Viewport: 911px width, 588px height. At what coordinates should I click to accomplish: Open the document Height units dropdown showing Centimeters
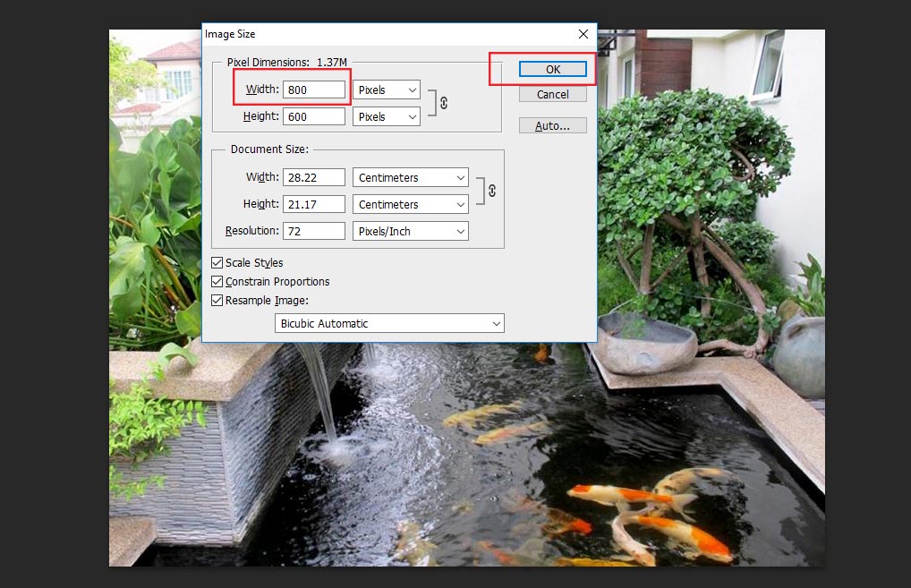(410, 203)
